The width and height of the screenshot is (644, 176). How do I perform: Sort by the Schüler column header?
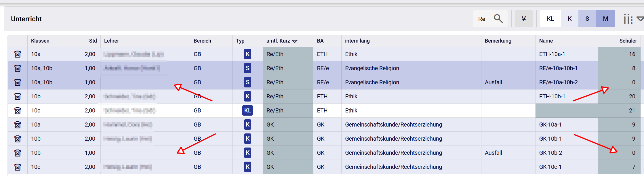pos(628,41)
